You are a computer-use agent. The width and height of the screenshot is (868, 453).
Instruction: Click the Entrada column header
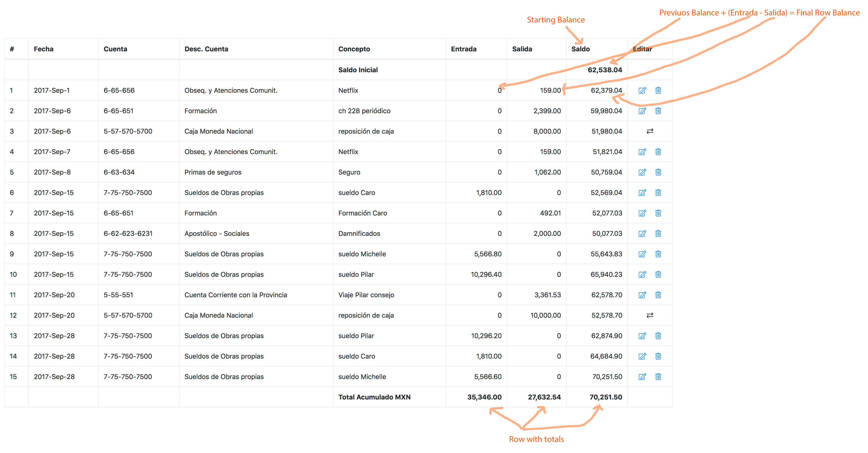[x=464, y=49]
